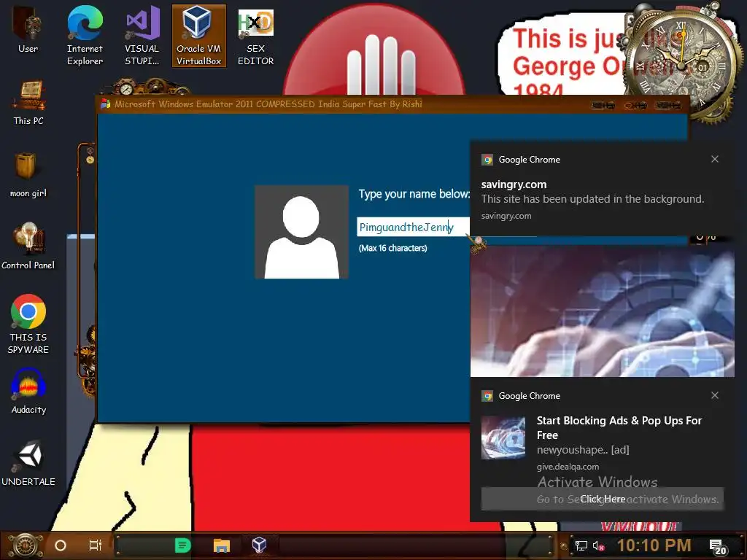Screen dimensions: 747x560
Task: Click the steampunk Start button
Action: tap(25, 545)
